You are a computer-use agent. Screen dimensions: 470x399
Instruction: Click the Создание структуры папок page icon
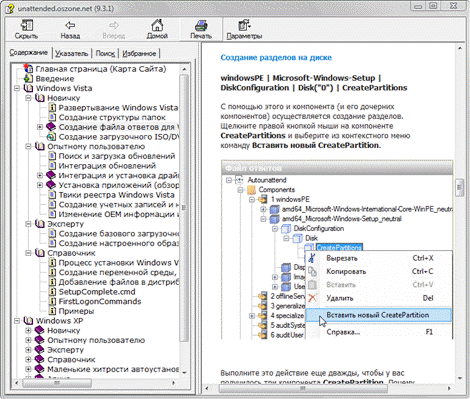click(x=52, y=117)
